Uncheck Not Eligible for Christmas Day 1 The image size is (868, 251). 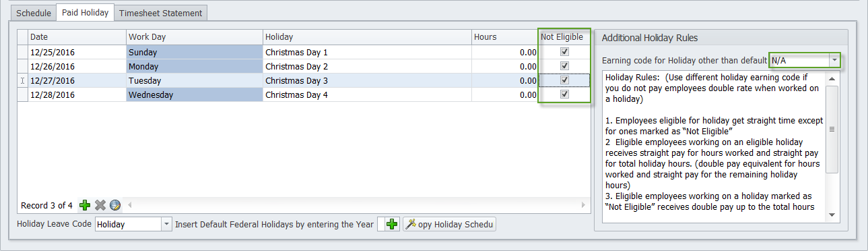[x=565, y=52]
